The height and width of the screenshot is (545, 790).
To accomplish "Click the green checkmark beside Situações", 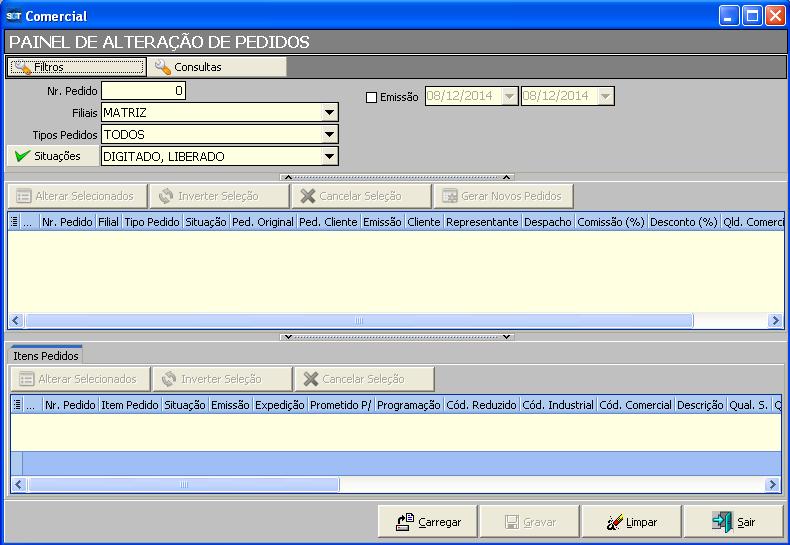I will (x=23, y=156).
